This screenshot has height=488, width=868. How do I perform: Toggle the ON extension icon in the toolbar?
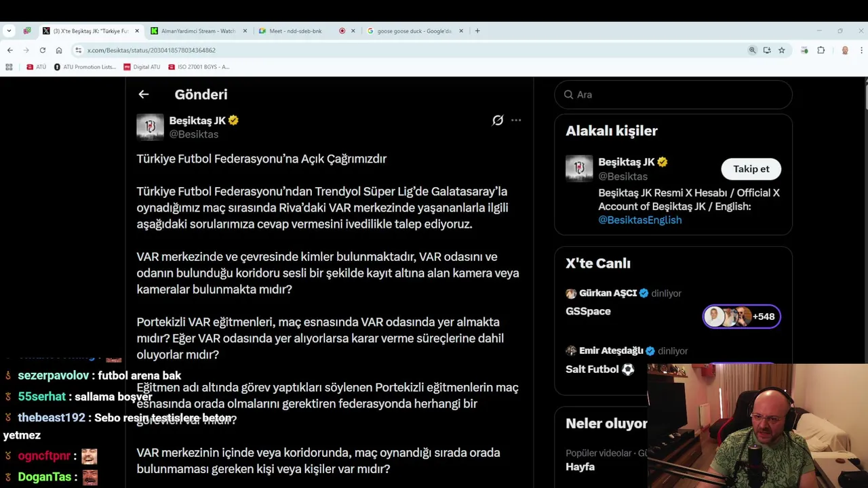pos(804,50)
